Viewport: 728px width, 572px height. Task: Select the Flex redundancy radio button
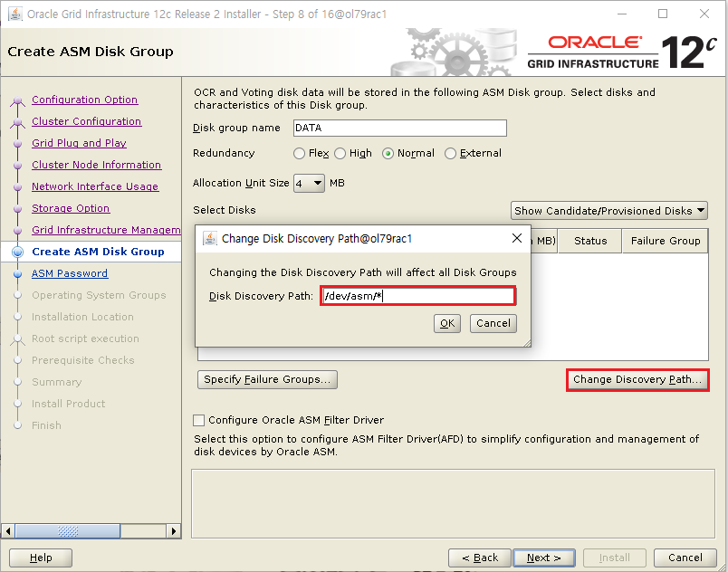click(x=300, y=154)
